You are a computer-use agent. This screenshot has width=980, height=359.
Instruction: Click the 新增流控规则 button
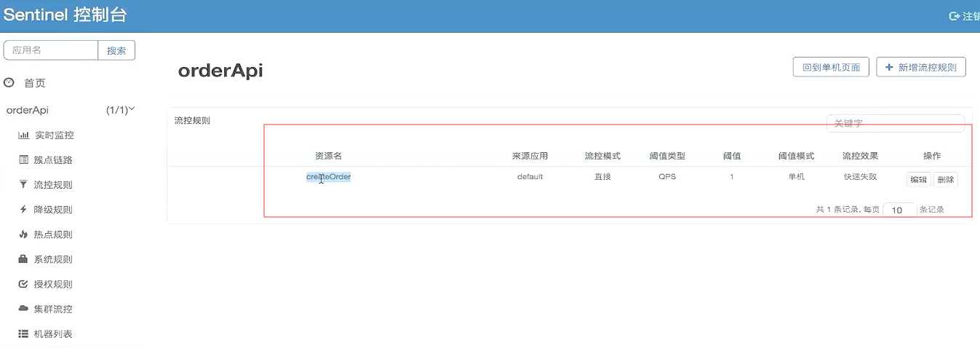point(921,67)
